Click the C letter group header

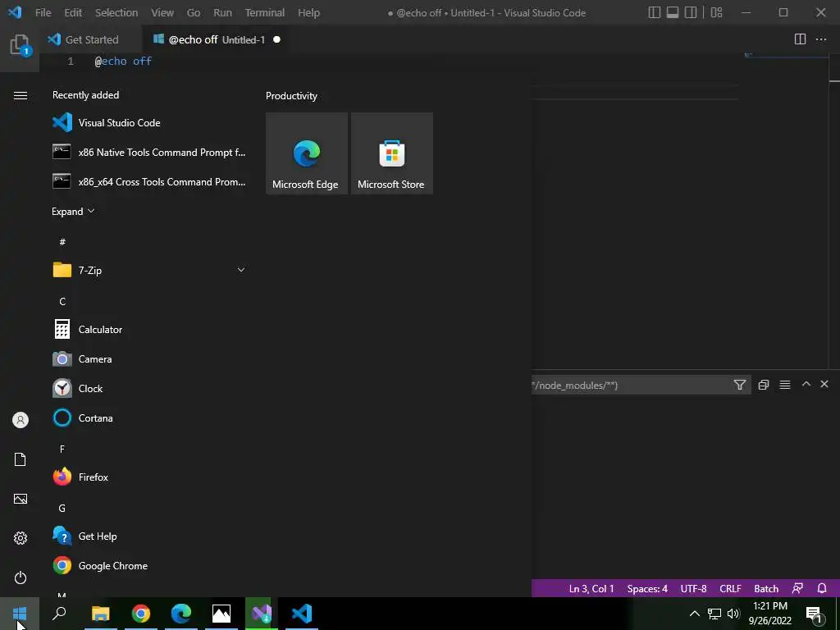[62, 302]
